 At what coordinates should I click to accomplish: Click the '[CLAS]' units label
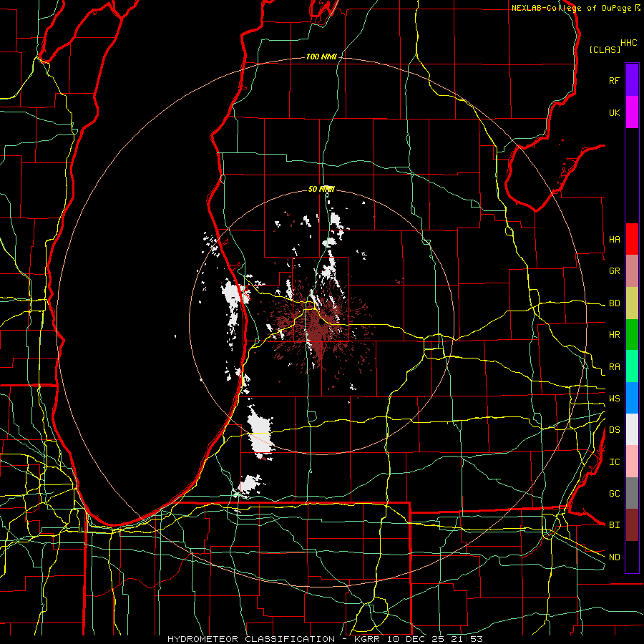[605, 49]
